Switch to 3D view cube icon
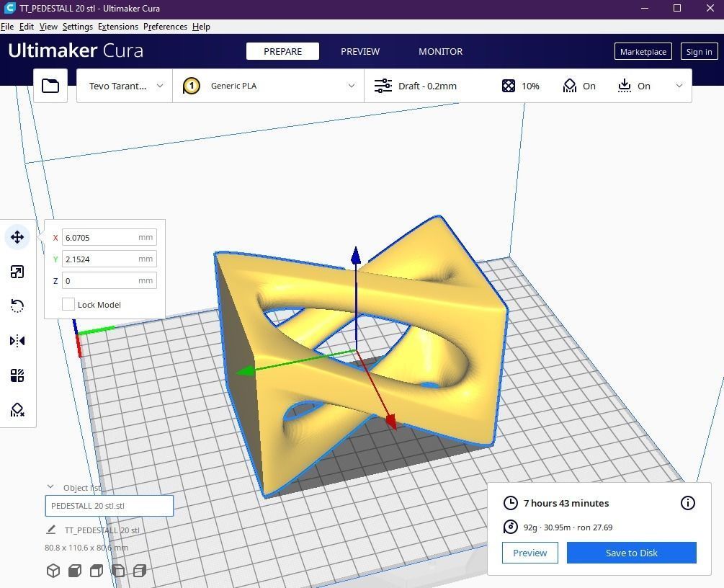 53,571
